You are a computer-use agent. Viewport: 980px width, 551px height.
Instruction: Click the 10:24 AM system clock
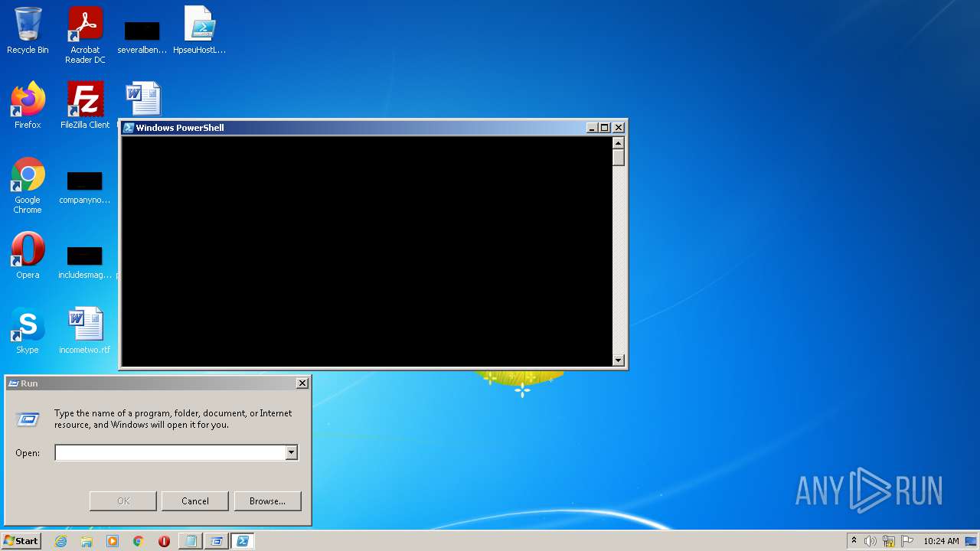click(941, 541)
